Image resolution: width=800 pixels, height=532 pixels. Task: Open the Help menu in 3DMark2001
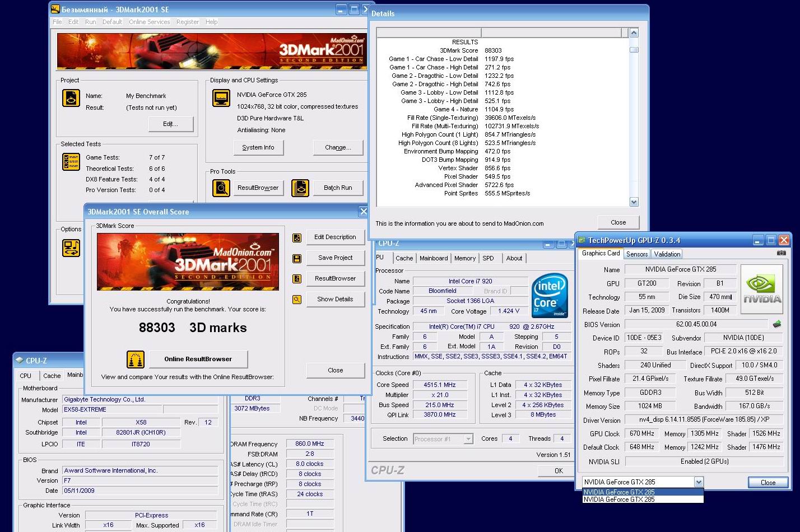[x=211, y=22]
